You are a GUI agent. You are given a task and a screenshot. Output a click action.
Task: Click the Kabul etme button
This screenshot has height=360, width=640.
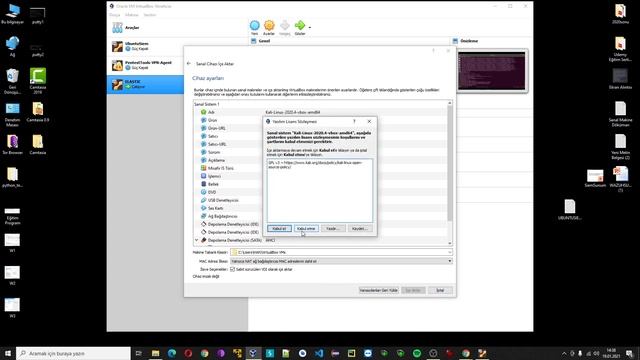click(x=306, y=229)
